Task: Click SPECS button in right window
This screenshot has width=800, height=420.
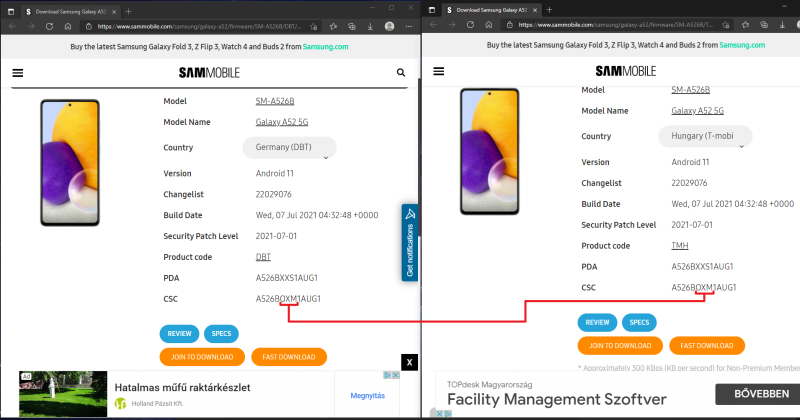Action: point(639,323)
